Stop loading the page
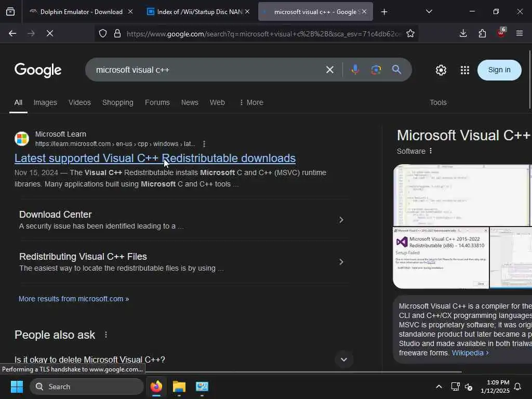Screen dimensions: 532x399 point(49,33)
